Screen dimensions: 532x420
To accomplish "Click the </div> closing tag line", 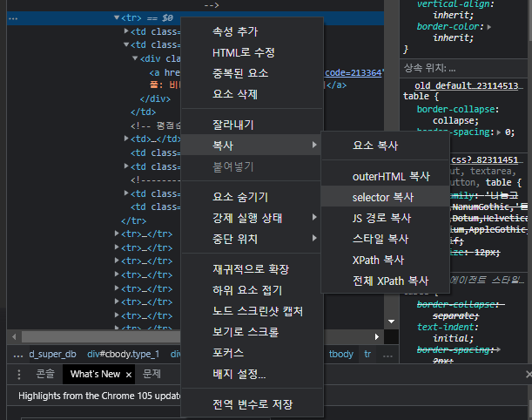I will pyautogui.click(x=155, y=98).
